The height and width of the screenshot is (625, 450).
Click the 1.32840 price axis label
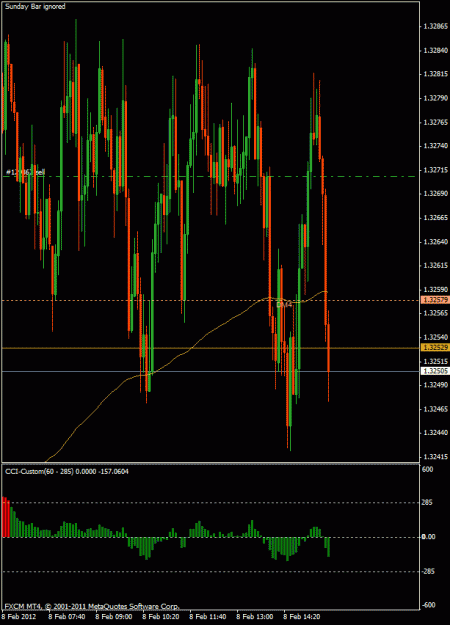436,51
